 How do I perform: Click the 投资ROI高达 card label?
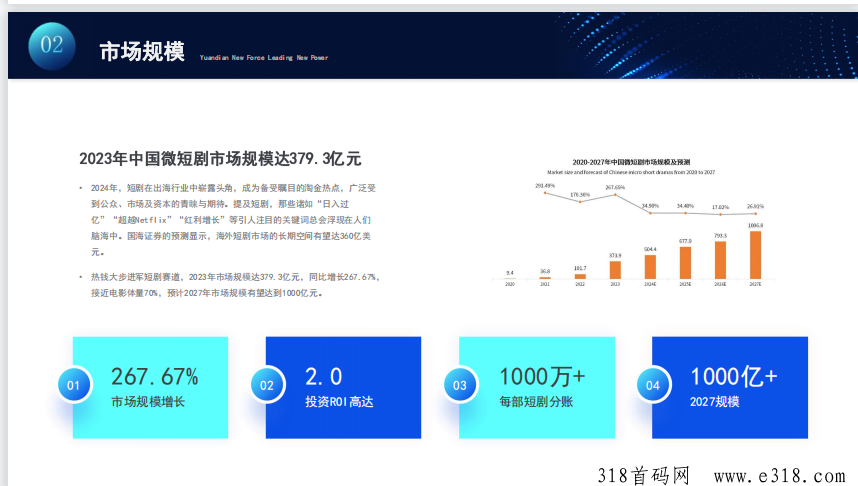coord(339,402)
